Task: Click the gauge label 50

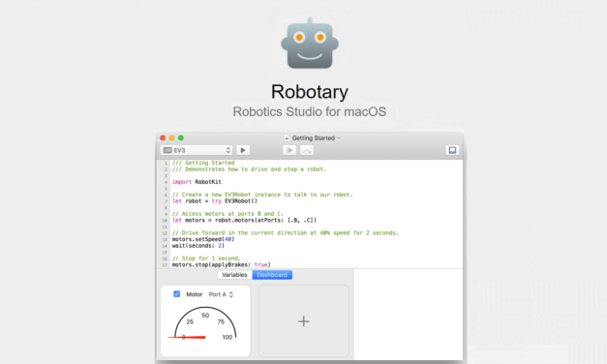Action: pyautogui.click(x=205, y=316)
